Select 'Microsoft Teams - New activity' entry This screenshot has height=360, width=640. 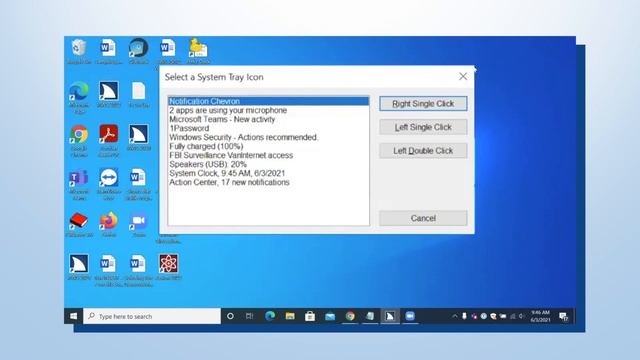point(269,119)
